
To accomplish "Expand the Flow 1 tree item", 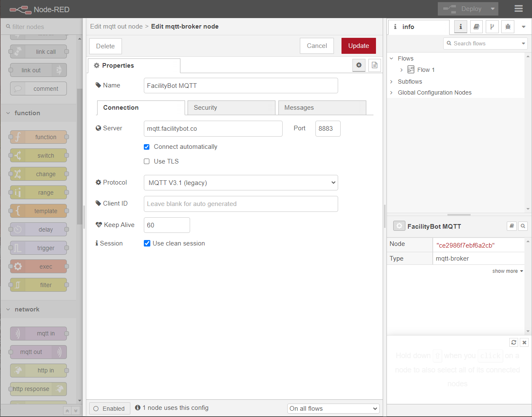I will pyautogui.click(x=402, y=70).
